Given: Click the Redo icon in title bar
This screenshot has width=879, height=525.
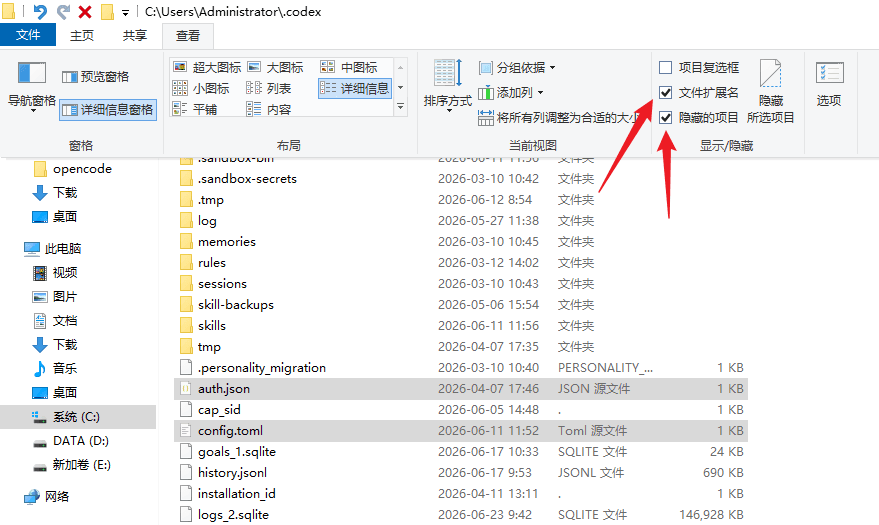Looking at the screenshot, I should (x=63, y=11).
